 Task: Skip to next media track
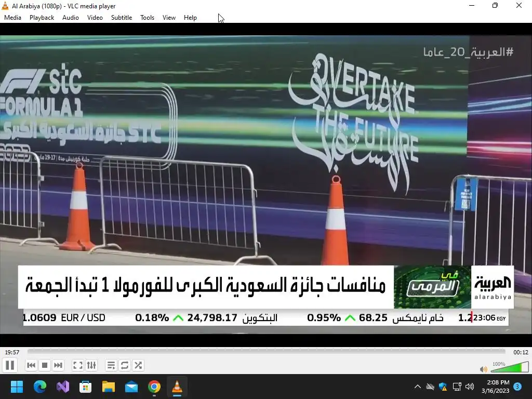(x=58, y=365)
